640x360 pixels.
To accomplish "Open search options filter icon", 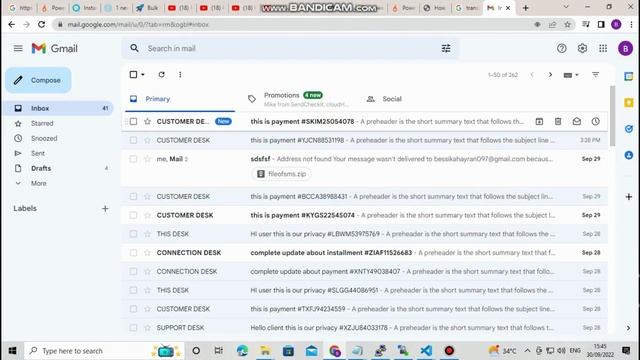I will (x=446, y=49).
